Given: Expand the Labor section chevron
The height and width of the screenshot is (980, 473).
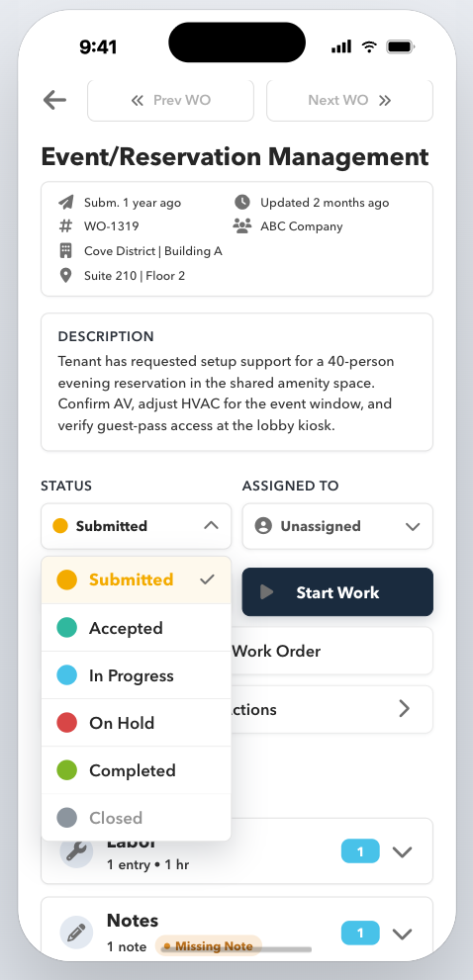Looking at the screenshot, I should [x=402, y=851].
